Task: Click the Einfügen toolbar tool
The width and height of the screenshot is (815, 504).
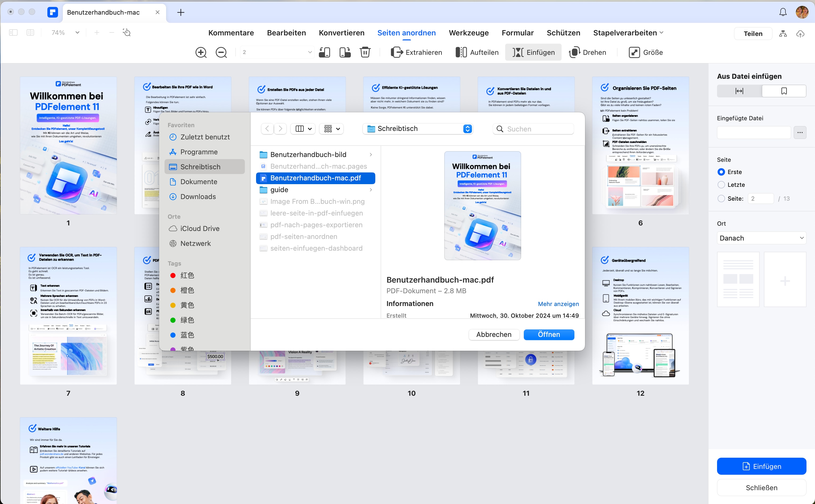Action: pyautogui.click(x=533, y=52)
